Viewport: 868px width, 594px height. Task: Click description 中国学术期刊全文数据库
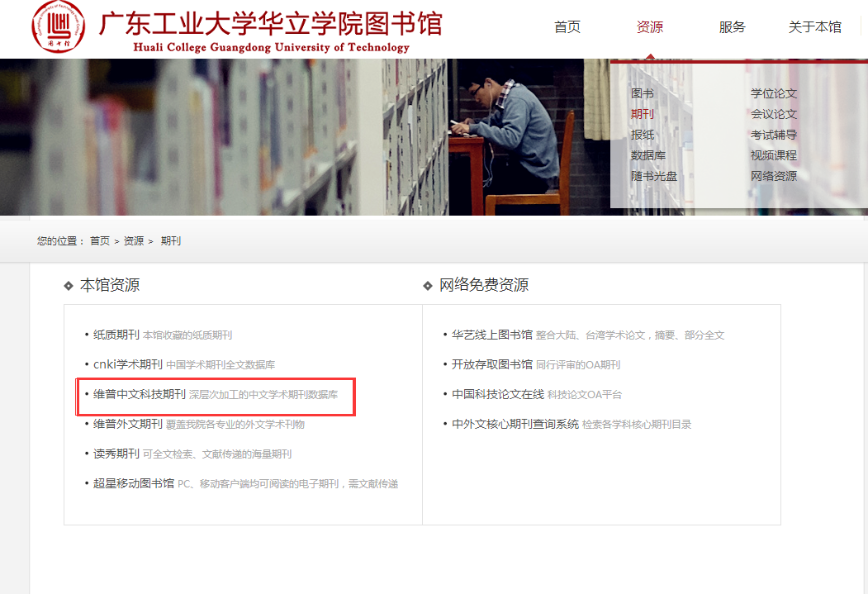[x=221, y=365]
